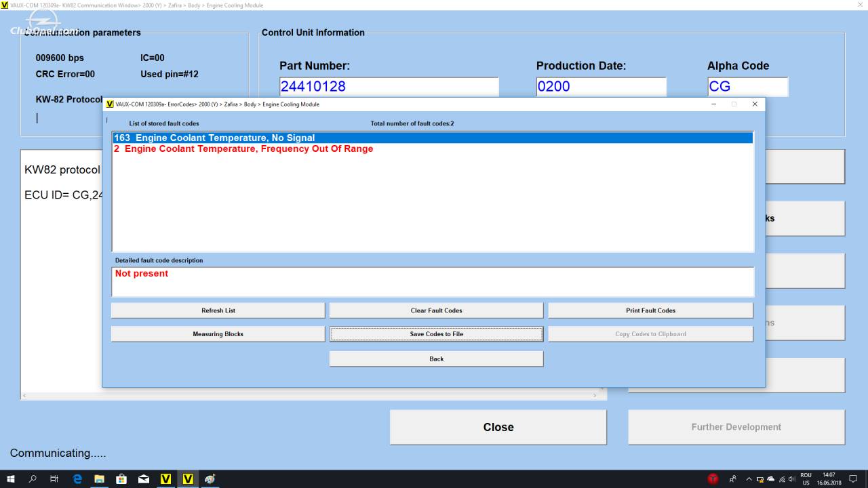Launch Microsoft Edge from the taskbar
The image size is (868, 488).
(x=77, y=479)
